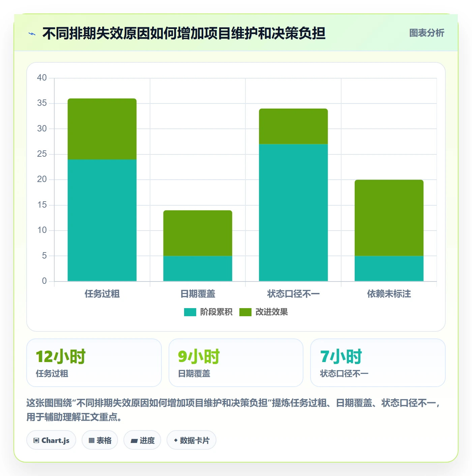472x476 pixels.
Task: Click the chart title 不同排期失效原因如何增加项目维护和决策负担
Action: coord(184,33)
